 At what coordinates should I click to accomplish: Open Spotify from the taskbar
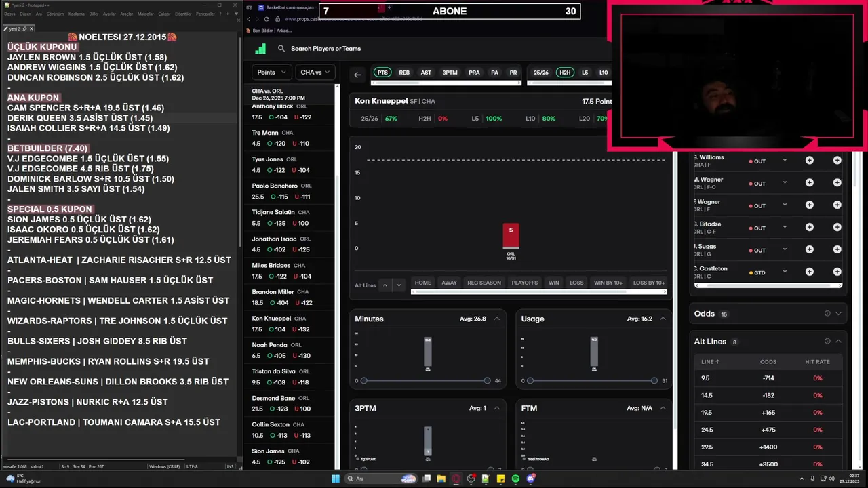516,479
